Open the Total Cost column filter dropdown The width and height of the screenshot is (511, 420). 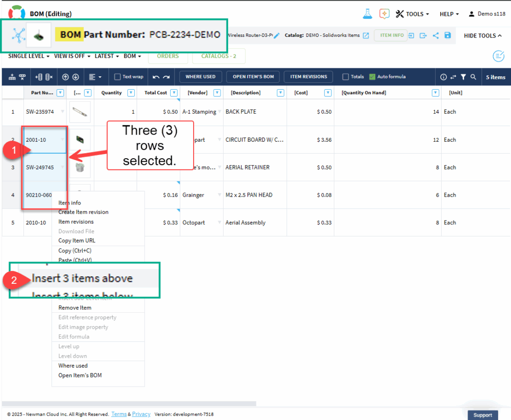point(174,93)
